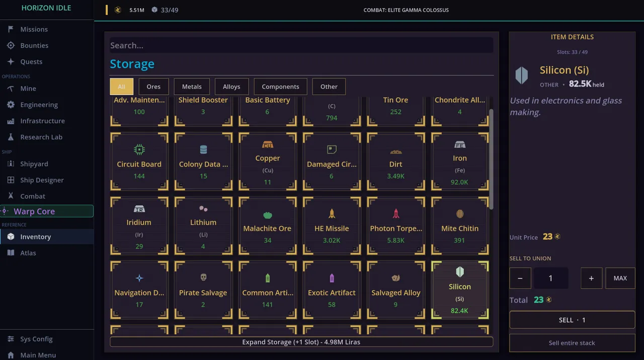Filter storage by Metals
The width and height of the screenshot is (644, 360).
point(192,87)
